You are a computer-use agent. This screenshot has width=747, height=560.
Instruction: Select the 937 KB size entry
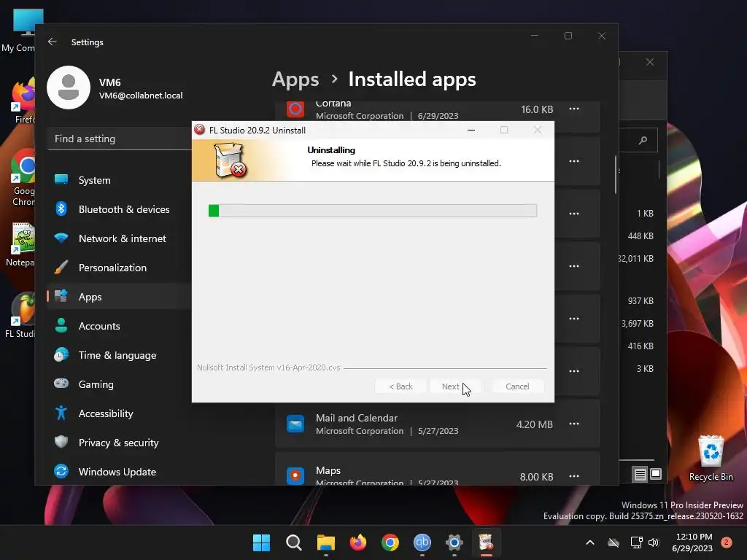coord(640,301)
